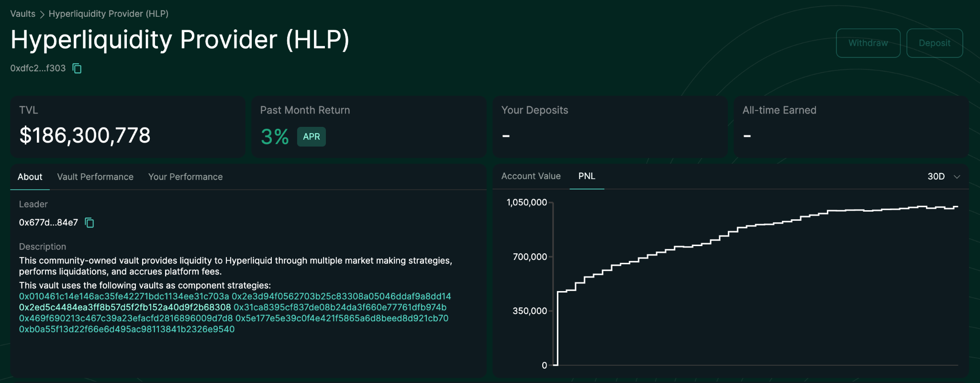Click the Deposit button

point(935,43)
